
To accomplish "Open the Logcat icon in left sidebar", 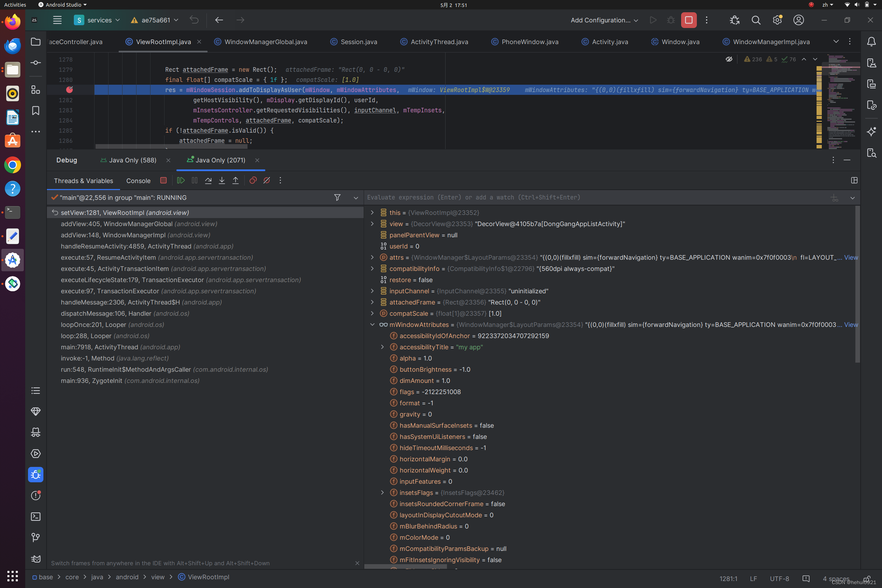I will coord(36,559).
